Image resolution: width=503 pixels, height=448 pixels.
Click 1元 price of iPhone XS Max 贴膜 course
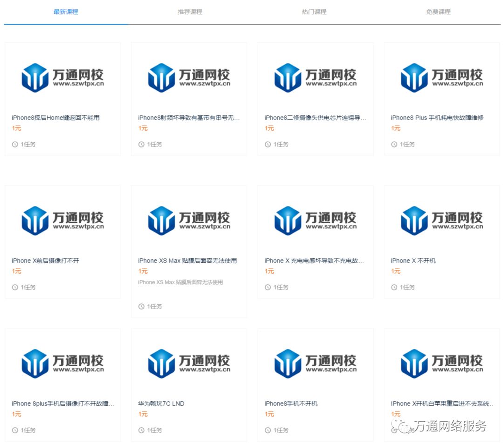coord(143,272)
